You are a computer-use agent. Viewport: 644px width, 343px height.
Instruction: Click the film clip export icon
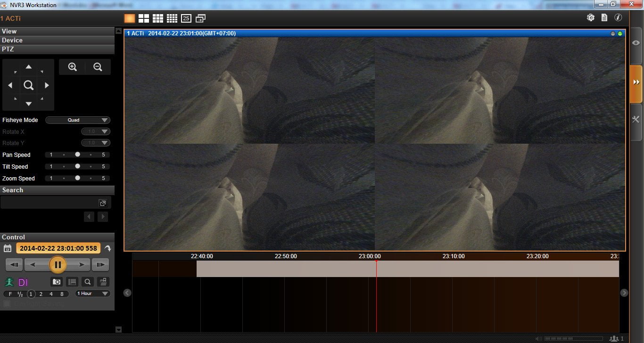tap(72, 282)
